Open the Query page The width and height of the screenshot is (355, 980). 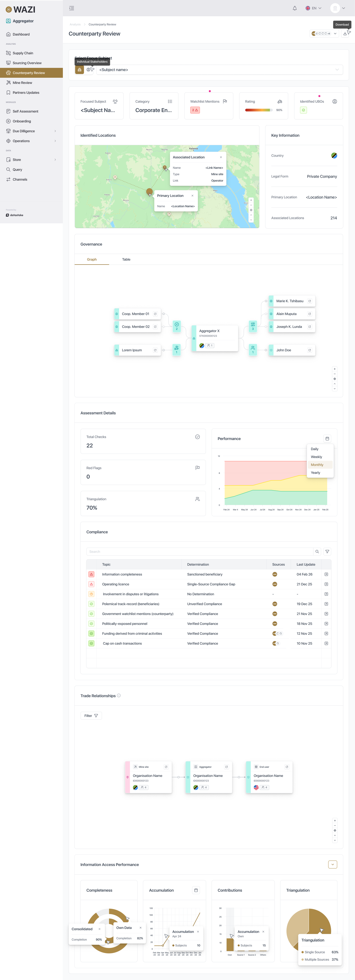pyautogui.click(x=31, y=170)
